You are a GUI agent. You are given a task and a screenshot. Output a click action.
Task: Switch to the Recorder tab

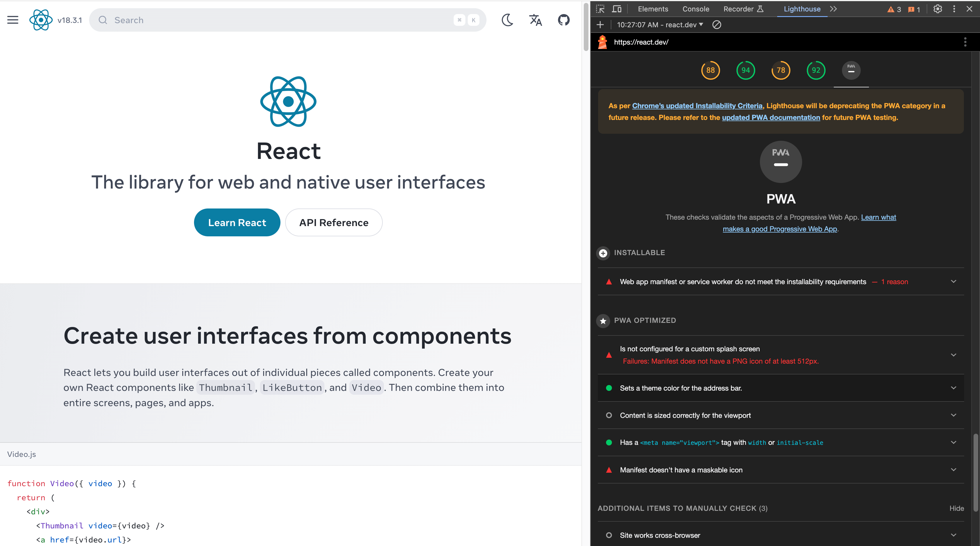744,9
